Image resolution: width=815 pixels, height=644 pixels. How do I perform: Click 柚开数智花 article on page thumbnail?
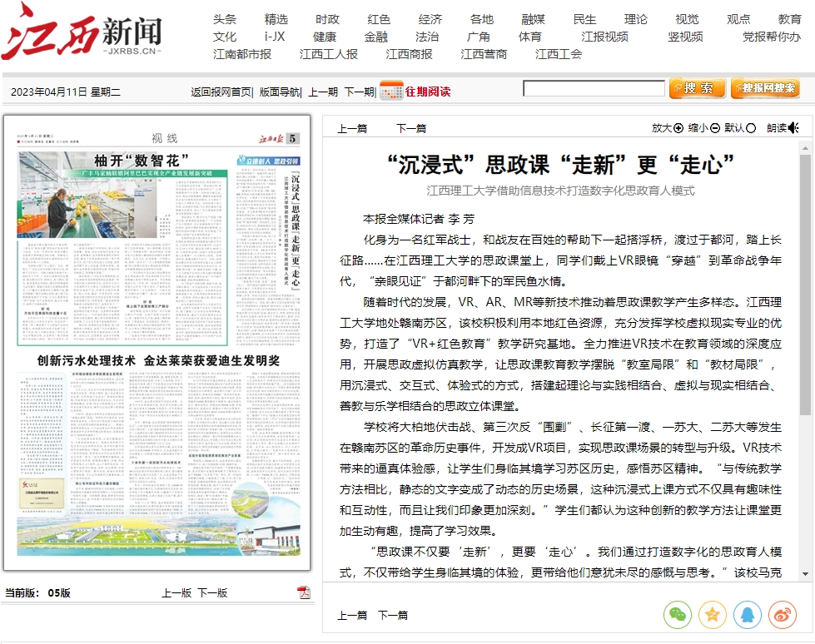122,248
